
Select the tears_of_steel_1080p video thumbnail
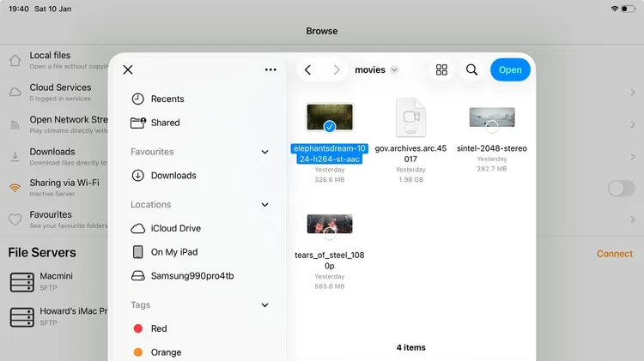tap(330, 226)
